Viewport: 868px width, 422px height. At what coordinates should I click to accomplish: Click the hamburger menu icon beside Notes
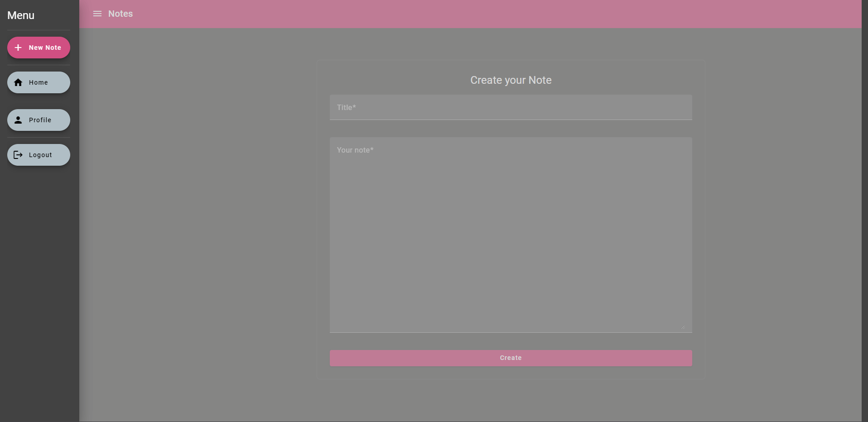[x=97, y=14]
